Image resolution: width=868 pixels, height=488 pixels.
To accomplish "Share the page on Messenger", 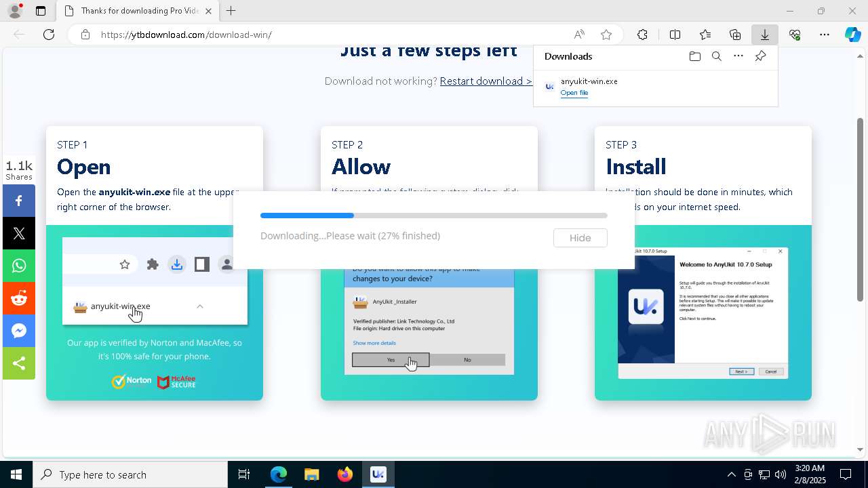I will 19,331.
